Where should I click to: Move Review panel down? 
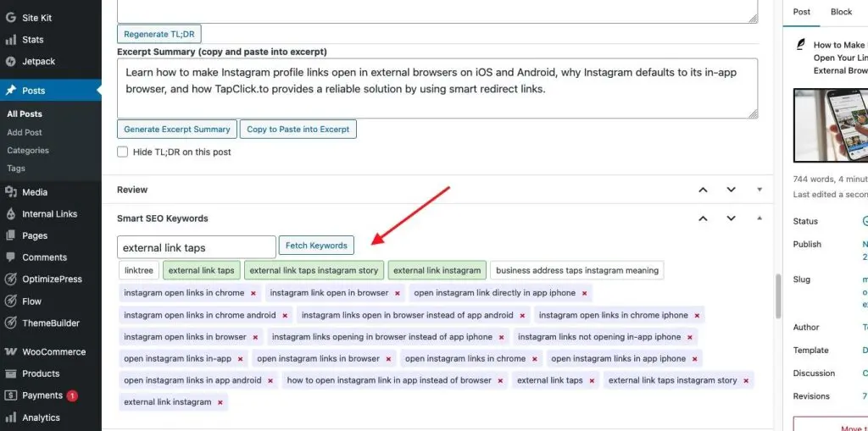tap(732, 190)
